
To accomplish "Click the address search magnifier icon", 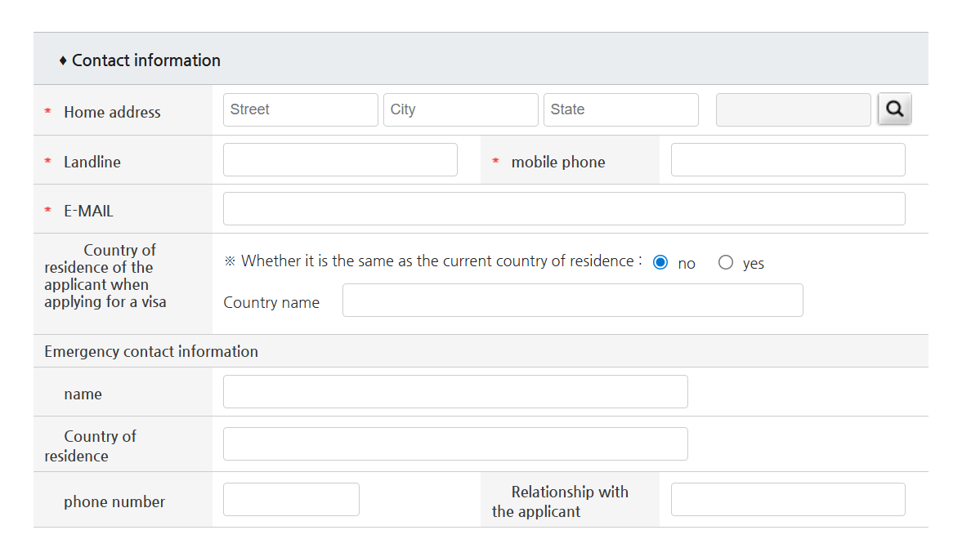I will click(x=894, y=108).
